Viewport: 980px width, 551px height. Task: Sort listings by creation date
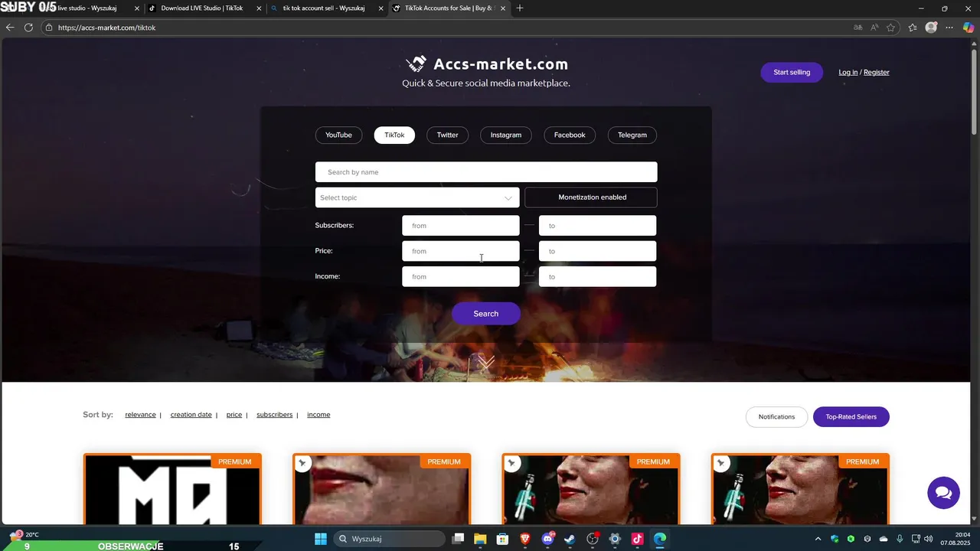point(191,415)
